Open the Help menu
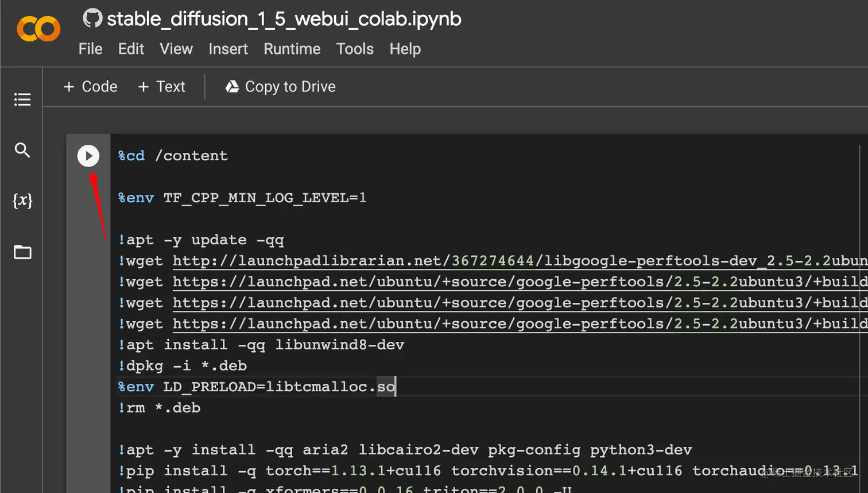868x493 pixels. click(x=405, y=49)
